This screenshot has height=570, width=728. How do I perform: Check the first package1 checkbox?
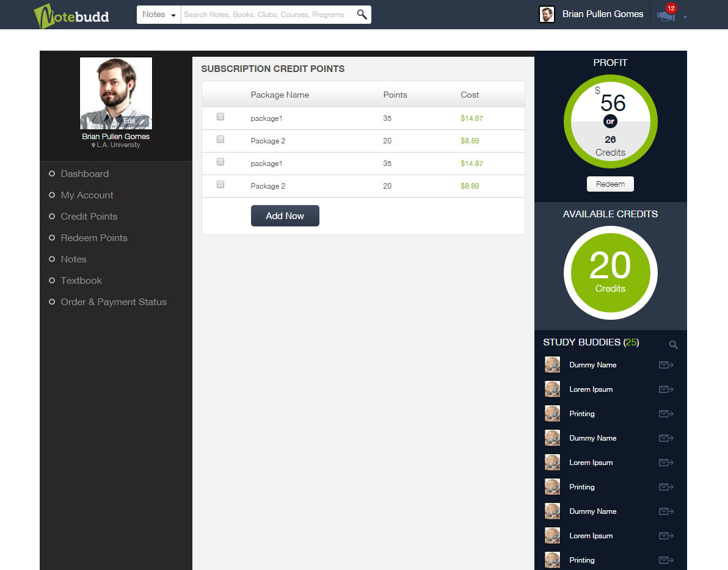pyautogui.click(x=220, y=117)
